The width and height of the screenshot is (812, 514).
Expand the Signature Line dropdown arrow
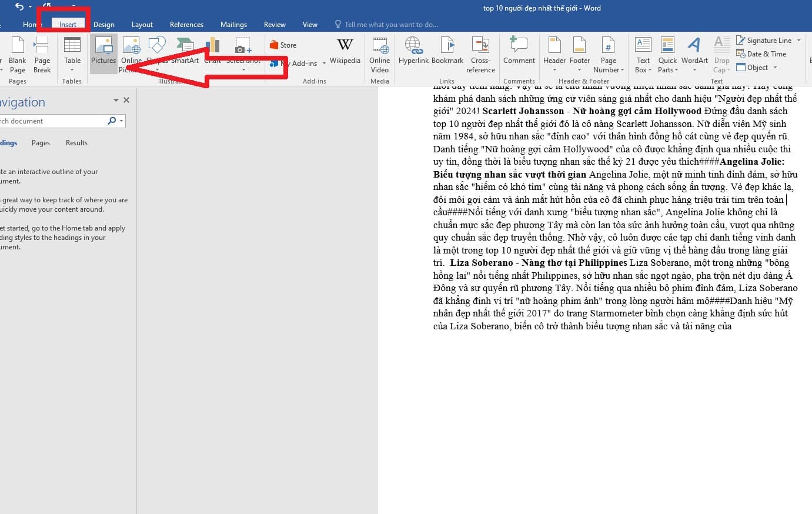click(x=798, y=41)
